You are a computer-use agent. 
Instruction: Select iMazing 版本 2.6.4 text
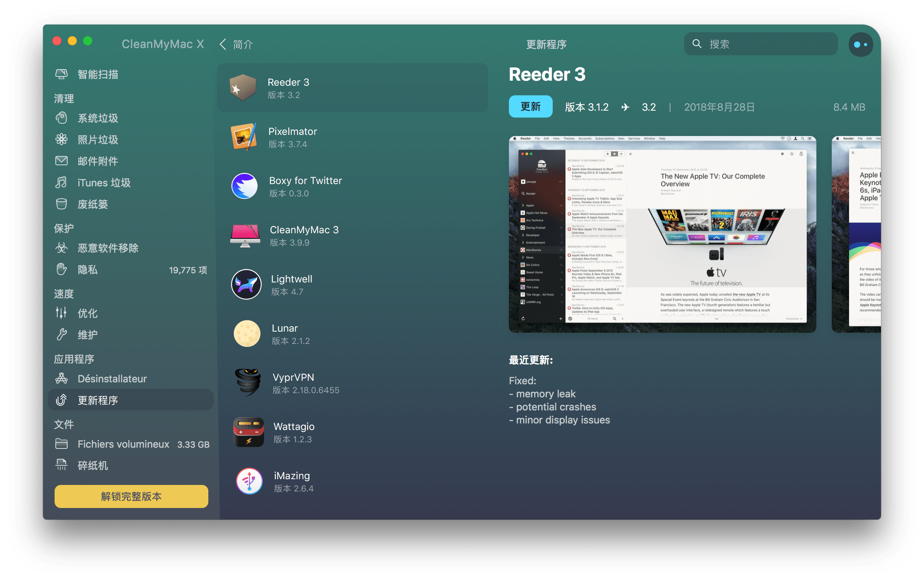click(294, 488)
